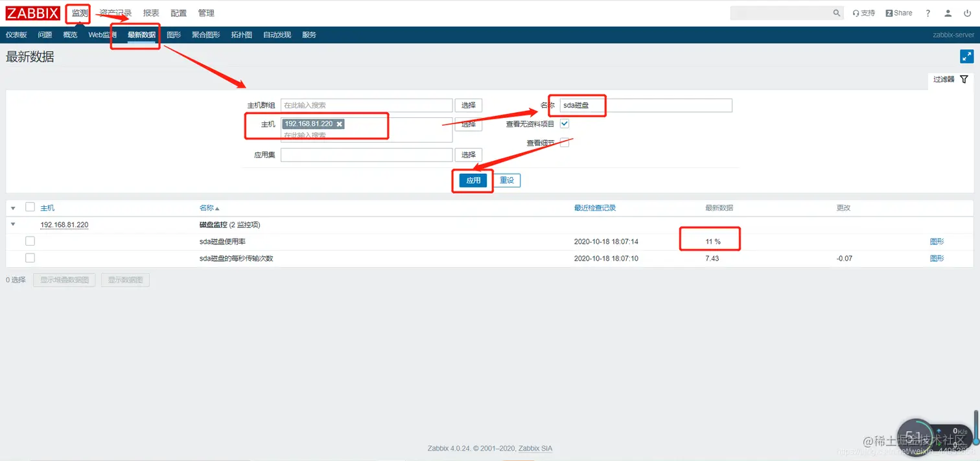The height and width of the screenshot is (461, 980).
Task: Go to 聚合图形 submenu
Action: (206, 35)
